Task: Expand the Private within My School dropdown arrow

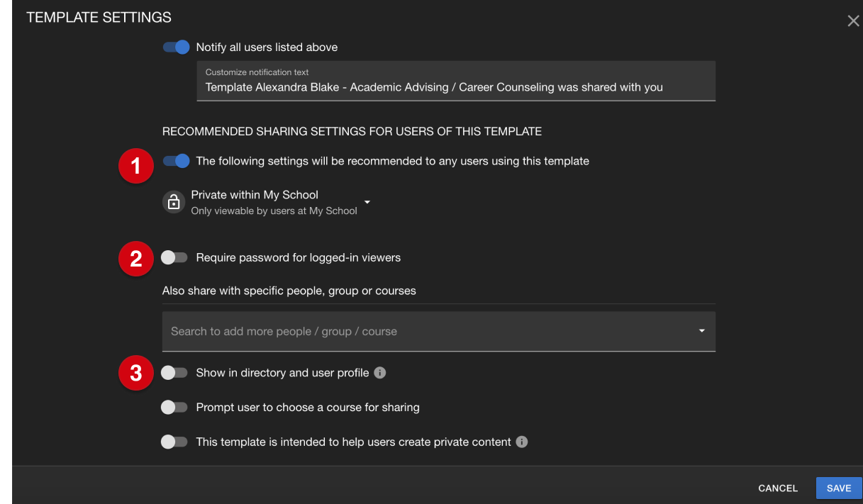Action: tap(367, 202)
